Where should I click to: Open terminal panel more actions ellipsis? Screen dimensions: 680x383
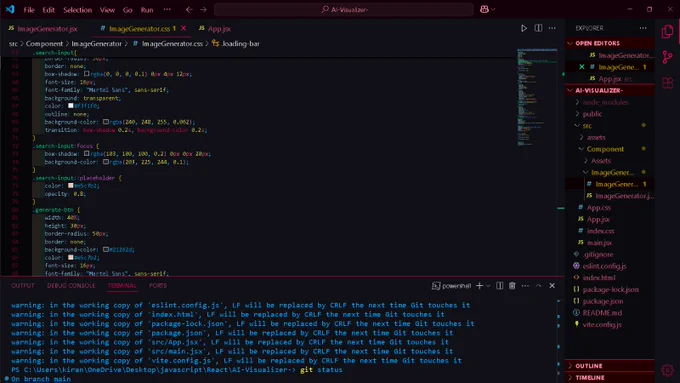pyautogui.click(x=525, y=285)
